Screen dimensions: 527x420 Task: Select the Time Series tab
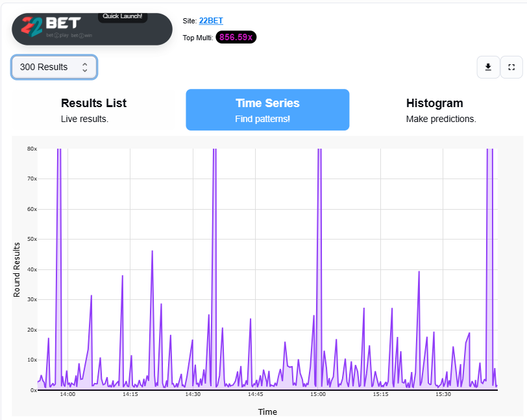point(267,110)
